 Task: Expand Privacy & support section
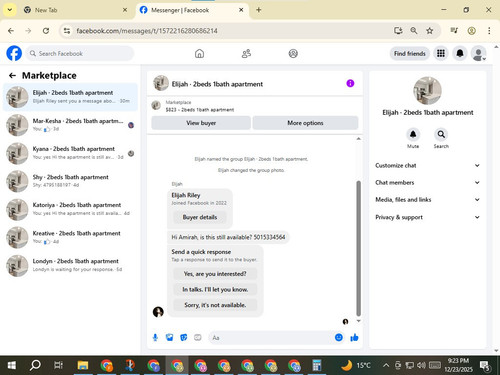click(427, 217)
